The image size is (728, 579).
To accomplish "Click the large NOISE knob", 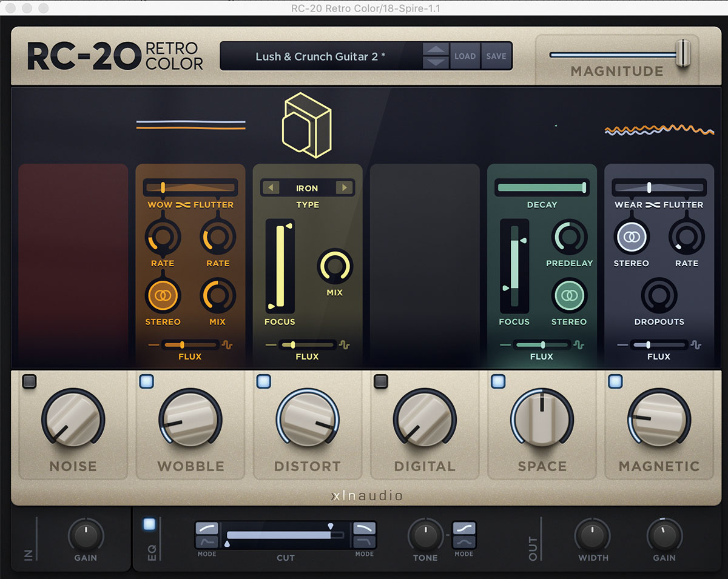I will point(73,420).
